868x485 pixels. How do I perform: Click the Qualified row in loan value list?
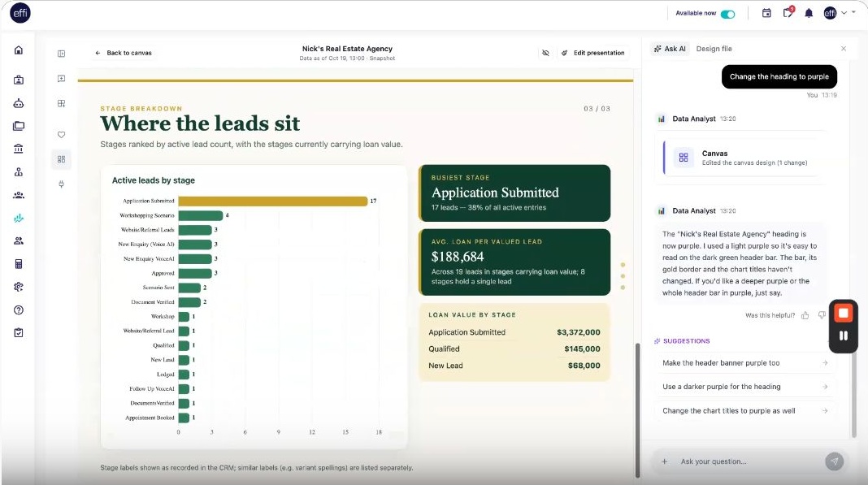(514, 349)
